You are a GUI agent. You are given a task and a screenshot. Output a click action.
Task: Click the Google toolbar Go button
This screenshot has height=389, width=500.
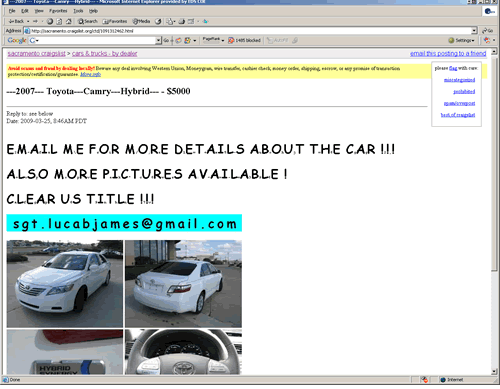[x=166, y=40]
